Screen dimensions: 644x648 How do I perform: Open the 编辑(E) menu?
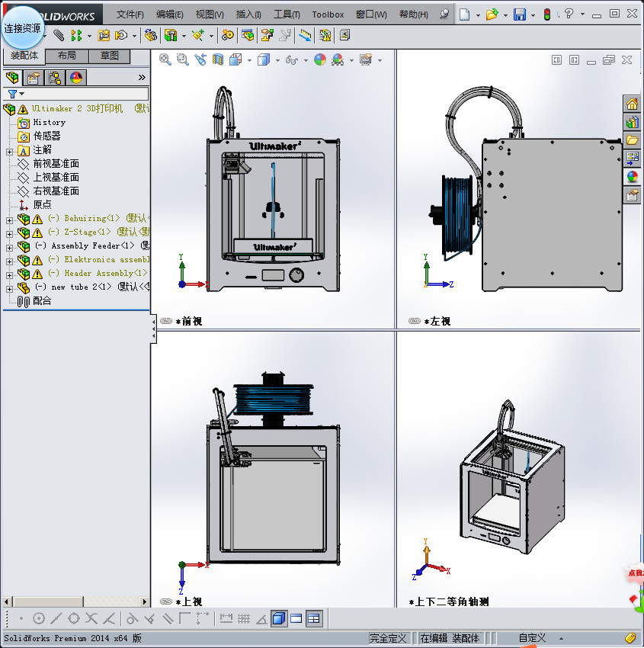[x=170, y=14]
